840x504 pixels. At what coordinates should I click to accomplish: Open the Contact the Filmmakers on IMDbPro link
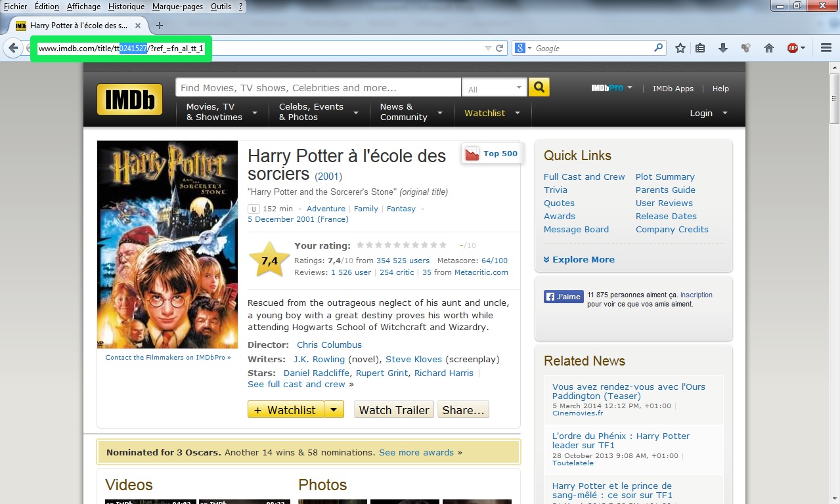(x=168, y=357)
